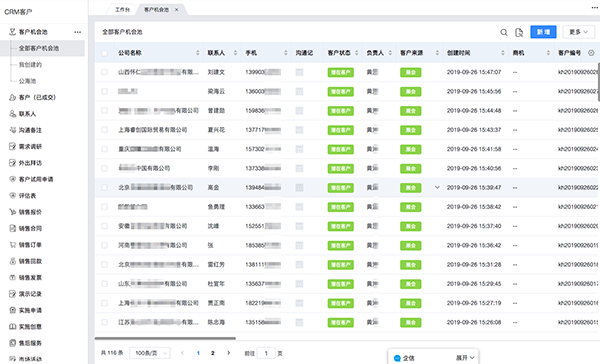Go to page 1

click(198, 353)
